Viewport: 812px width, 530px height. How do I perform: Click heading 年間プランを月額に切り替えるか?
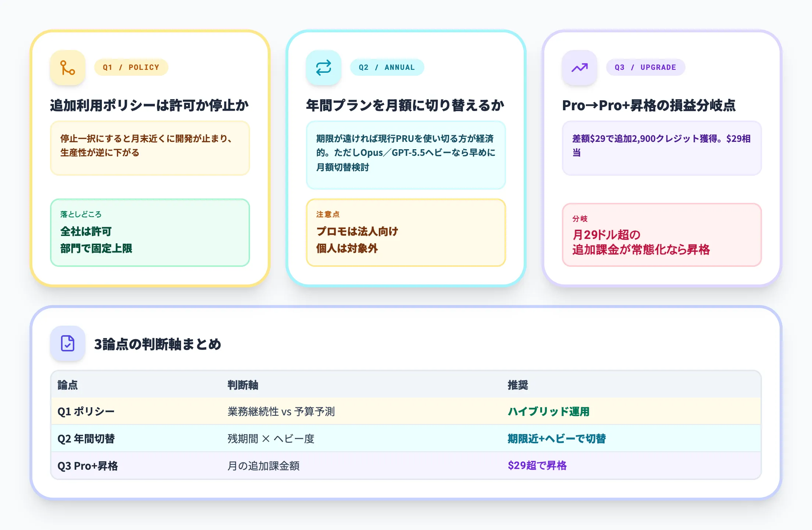point(405,105)
